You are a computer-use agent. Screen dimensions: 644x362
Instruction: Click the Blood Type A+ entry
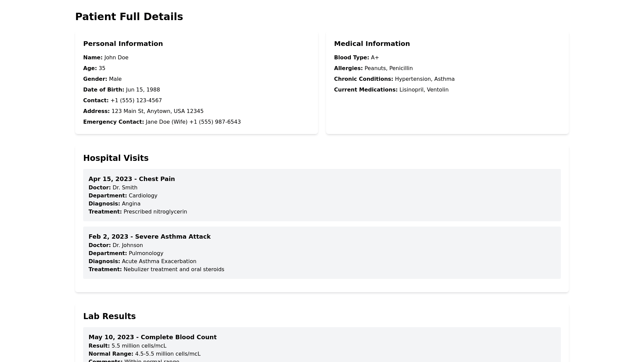tap(356, 58)
